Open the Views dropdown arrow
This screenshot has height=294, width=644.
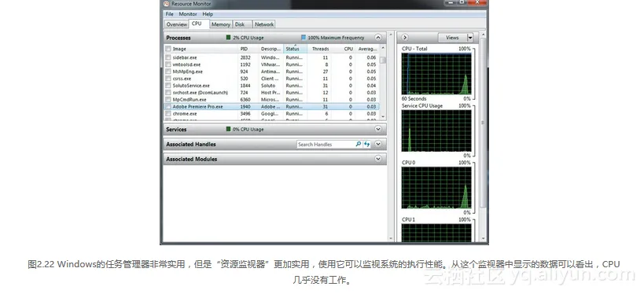[x=470, y=38]
